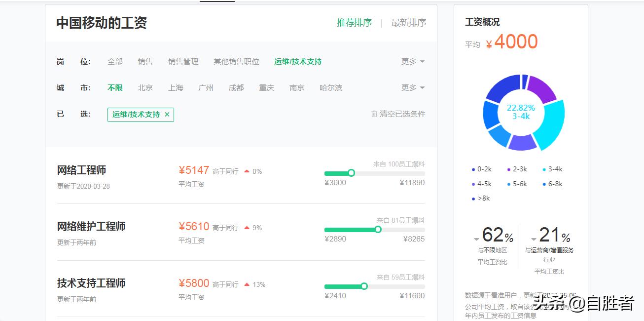The height and width of the screenshot is (321, 644).
Task: Filter by city 南京
Action: pos(297,88)
